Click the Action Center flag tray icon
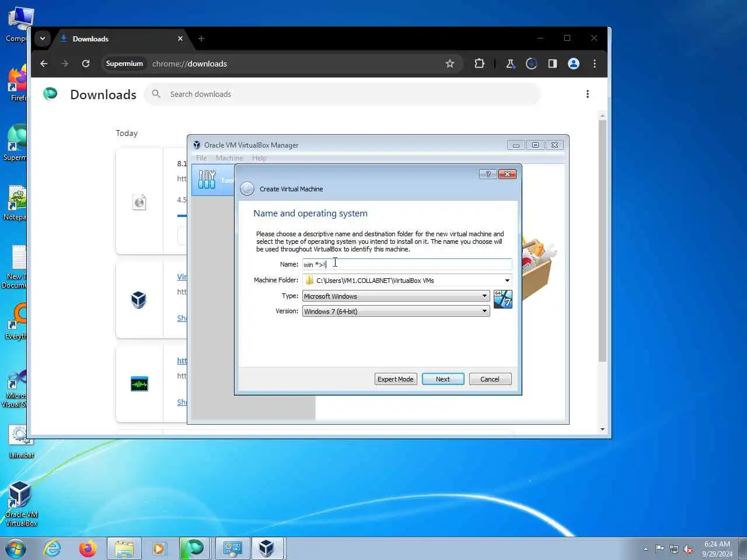Image resolution: width=747 pixels, height=560 pixels. (660, 549)
